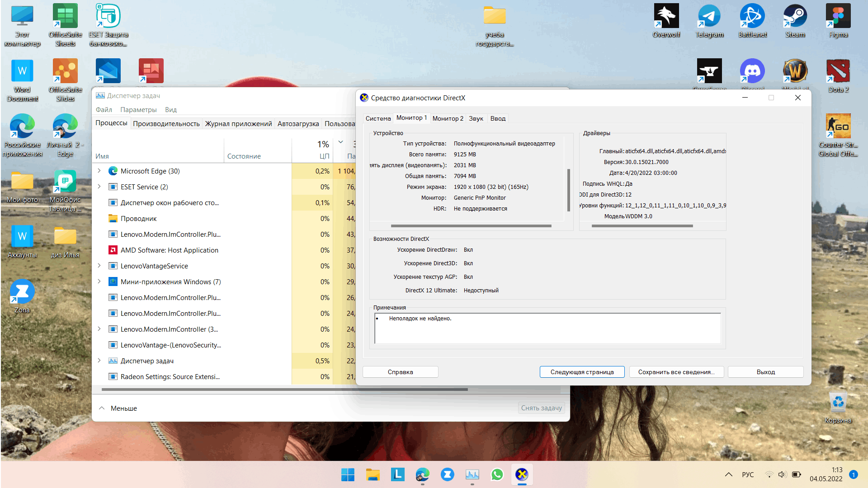Image resolution: width=868 pixels, height=488 pixels.
Task: Open the Корзина recycle bin
Action: coord(838,408)
